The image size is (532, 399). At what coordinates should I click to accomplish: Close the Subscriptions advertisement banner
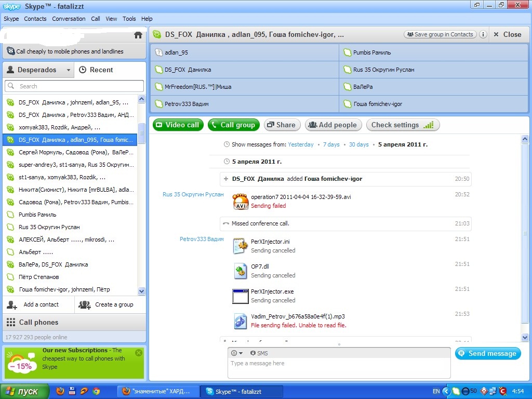click(138, 353)
